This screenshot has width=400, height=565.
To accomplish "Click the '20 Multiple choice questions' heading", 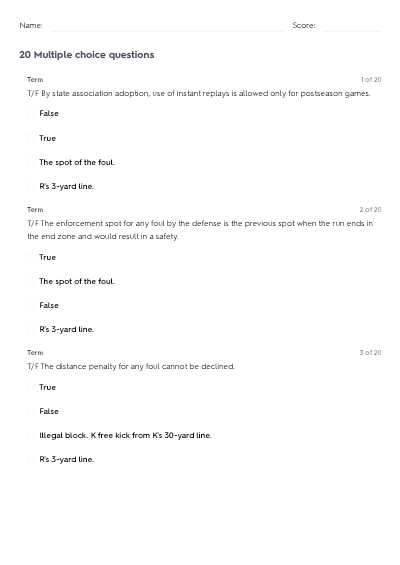I will [x=87, y=55].
